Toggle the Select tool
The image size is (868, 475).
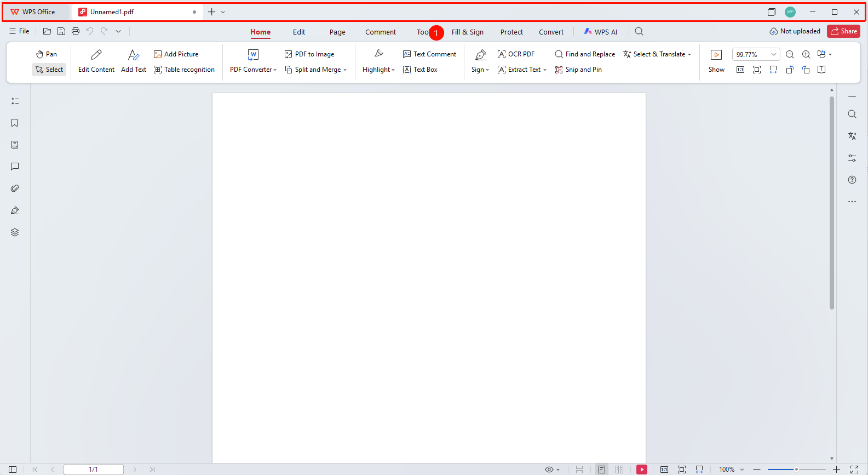pyautogui.click(x=49, y=70)
